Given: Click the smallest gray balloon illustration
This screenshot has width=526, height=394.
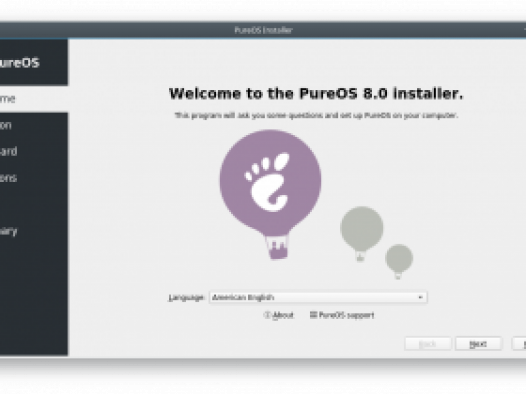Looking at the screenshot, I should pyautogui.click(x=399, y=262).
